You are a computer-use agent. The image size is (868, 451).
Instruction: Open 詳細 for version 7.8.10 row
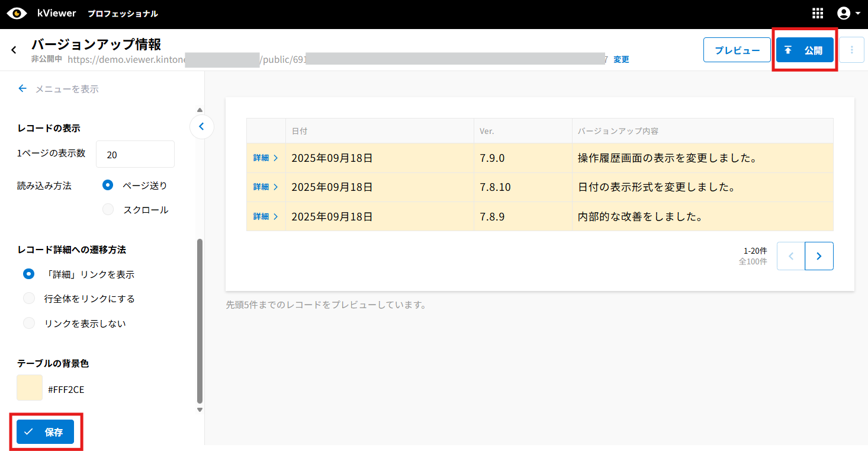265,187
